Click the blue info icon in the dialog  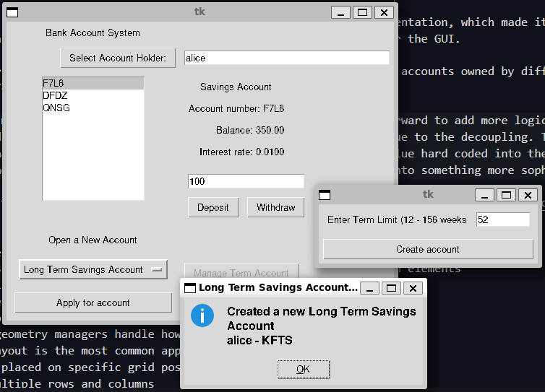[x=202, y=315]
